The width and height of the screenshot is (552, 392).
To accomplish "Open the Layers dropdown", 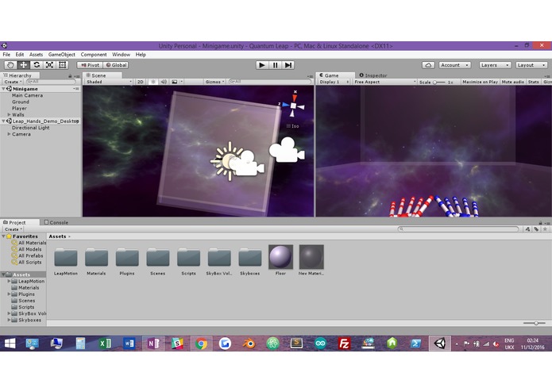I will (495, 65).
